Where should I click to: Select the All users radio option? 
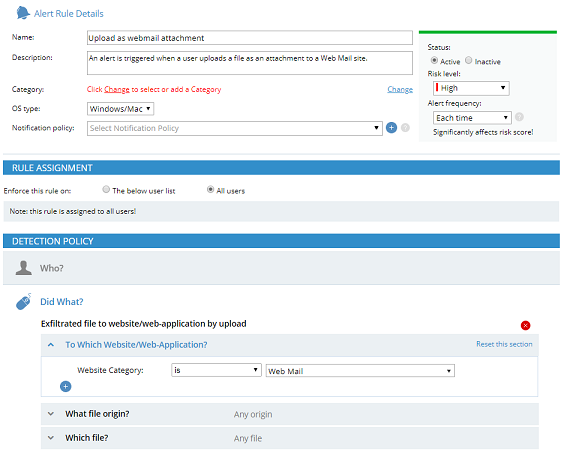coord(210,189)
